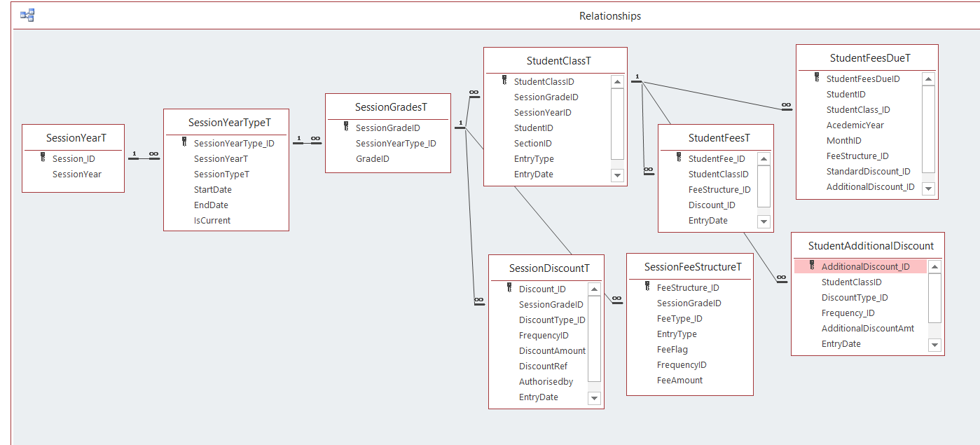Screen dimensions: 980x445
Task: Click the scroll-down arrow in StudentFeesT table
Action: click(x=764, y=221)
